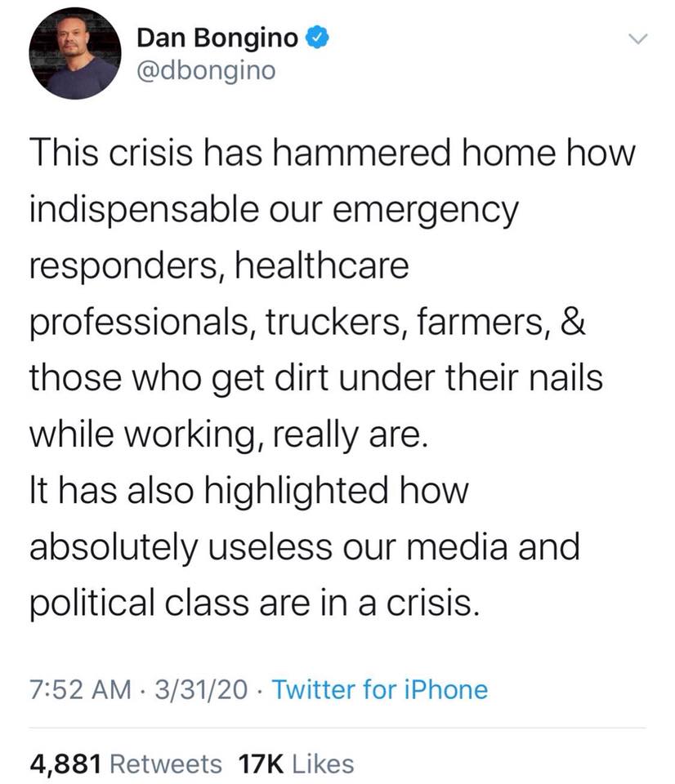Click the word 'healthcare' in the tweet

coord(322,265)
